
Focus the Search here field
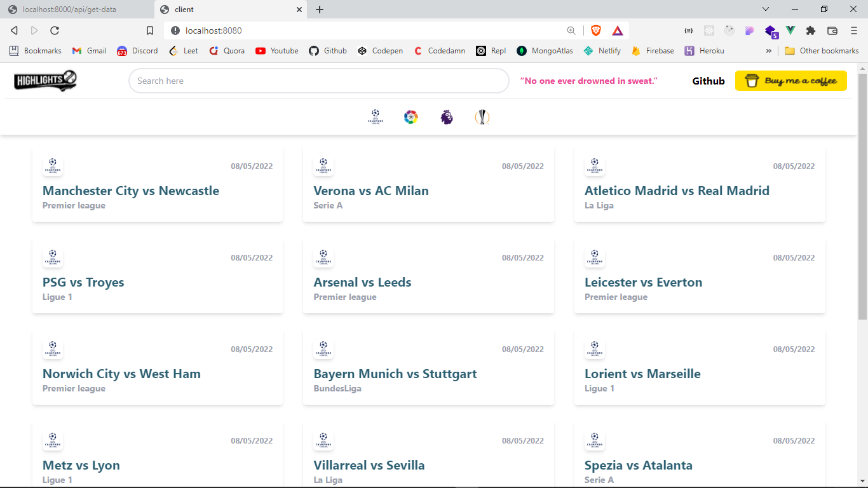coord(319,81)
